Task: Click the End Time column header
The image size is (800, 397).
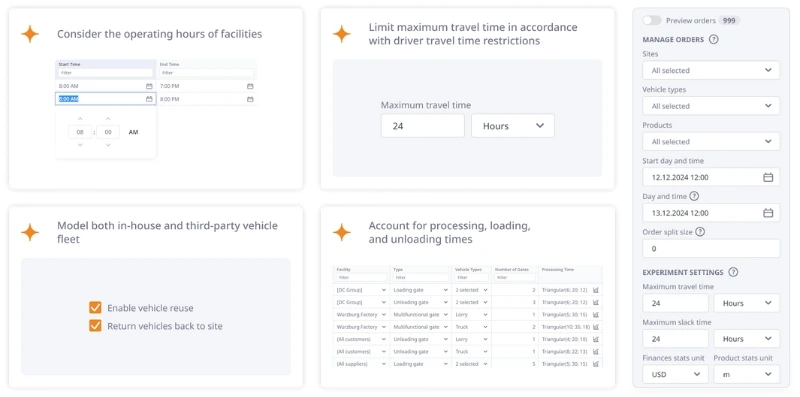Action: [x=170, y=64]
